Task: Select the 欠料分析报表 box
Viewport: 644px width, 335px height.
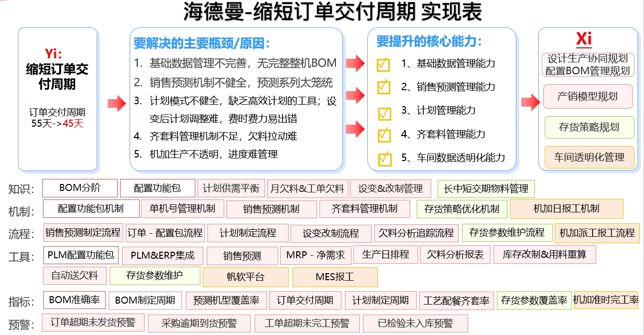Action: pos(456,255)
